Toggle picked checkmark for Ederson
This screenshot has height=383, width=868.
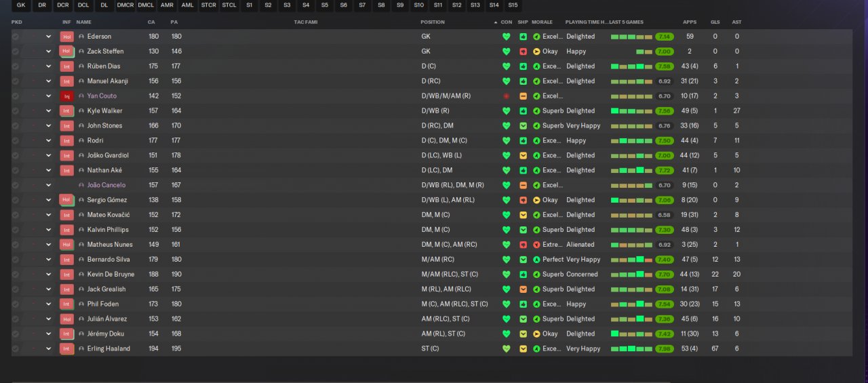(x=16, y=37)
